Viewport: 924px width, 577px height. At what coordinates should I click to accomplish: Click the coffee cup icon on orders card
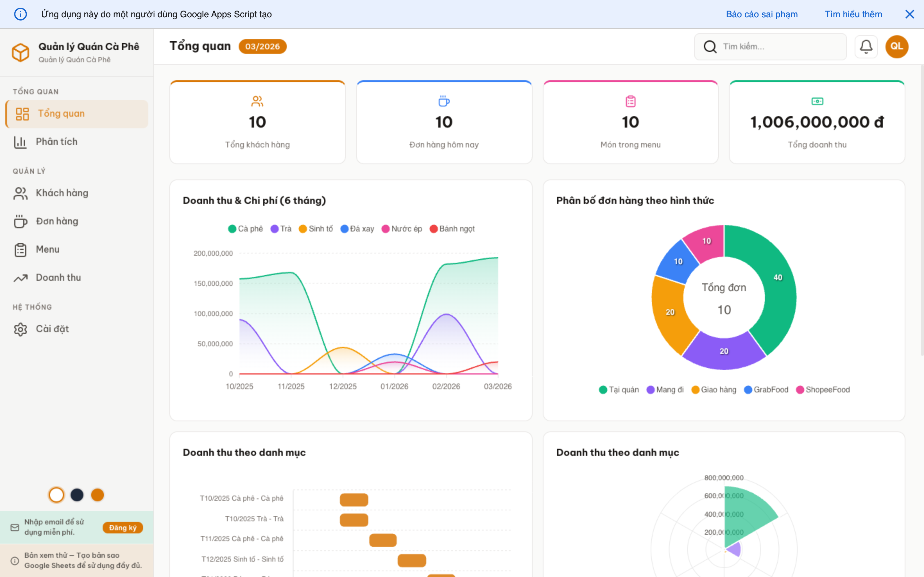pyautogui.click(x=444, y=101)
